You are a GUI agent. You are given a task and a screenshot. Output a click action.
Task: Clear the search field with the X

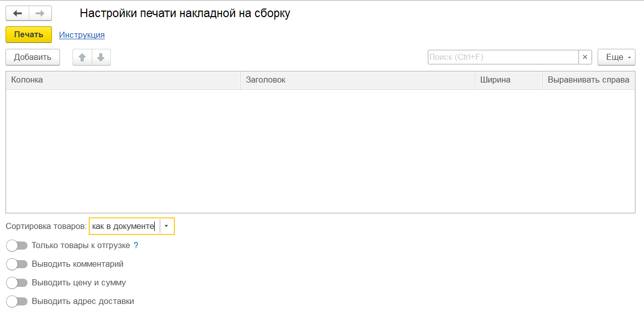tap(585, 57)
